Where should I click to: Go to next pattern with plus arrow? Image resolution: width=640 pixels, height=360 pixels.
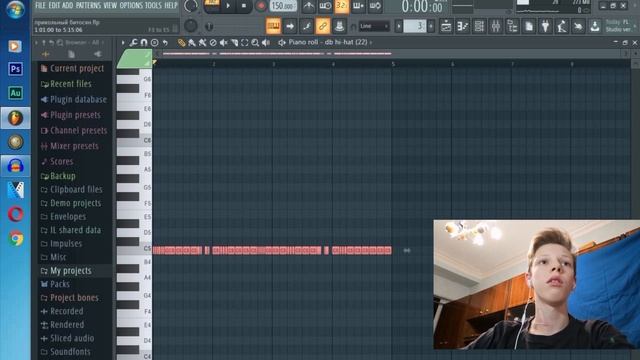tap(431, 26)
